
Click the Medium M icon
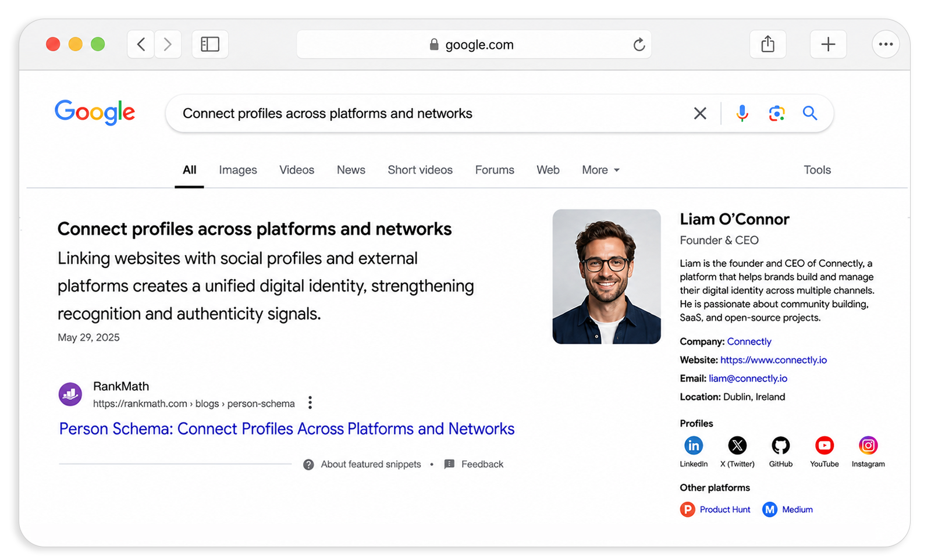pyautogui.click(x=770, y=509)
